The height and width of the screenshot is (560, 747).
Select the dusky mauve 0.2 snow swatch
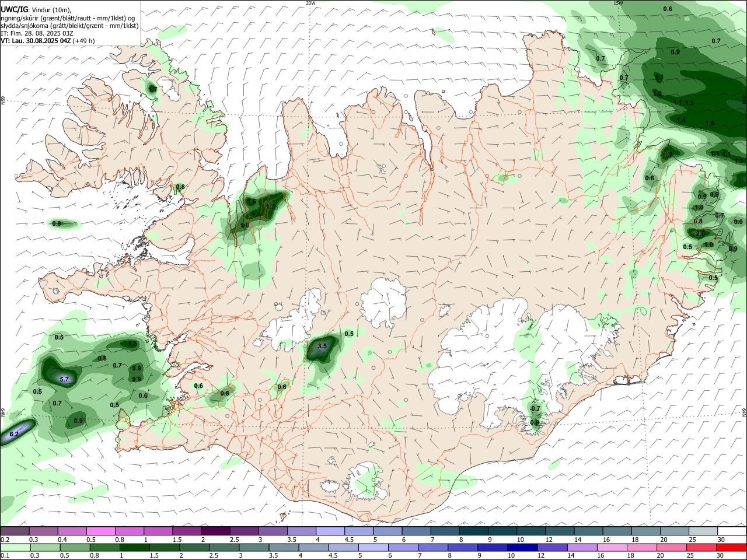pos(15,531)
